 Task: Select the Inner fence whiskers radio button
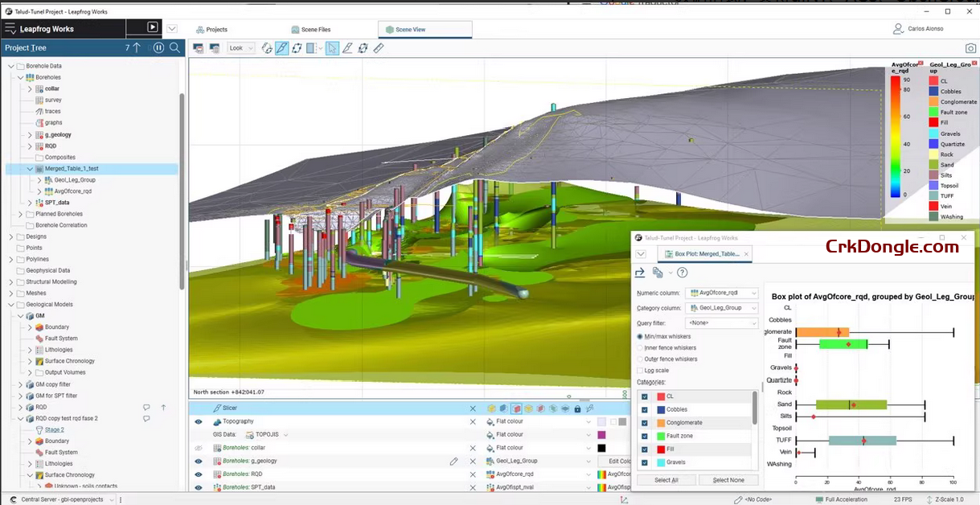tap(640, 347)
